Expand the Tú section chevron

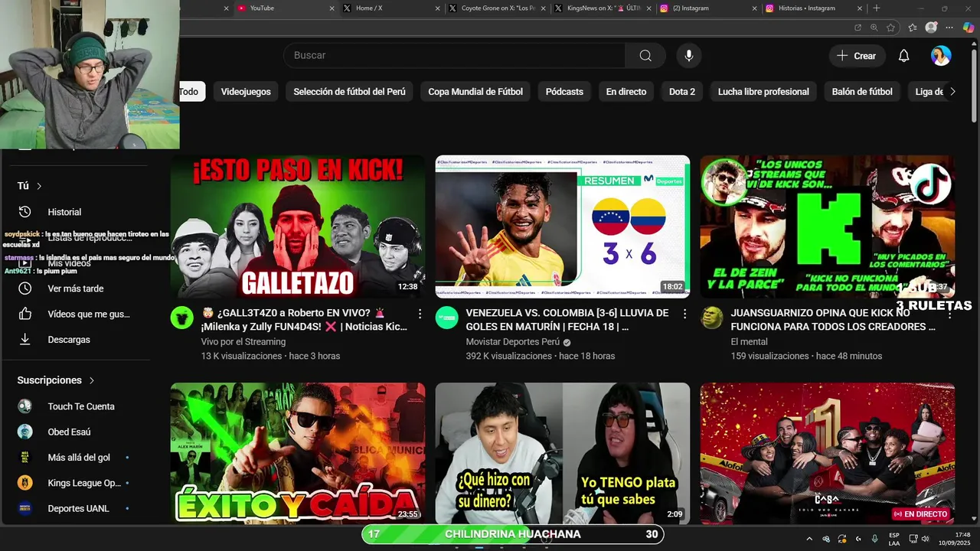point(39,186)
